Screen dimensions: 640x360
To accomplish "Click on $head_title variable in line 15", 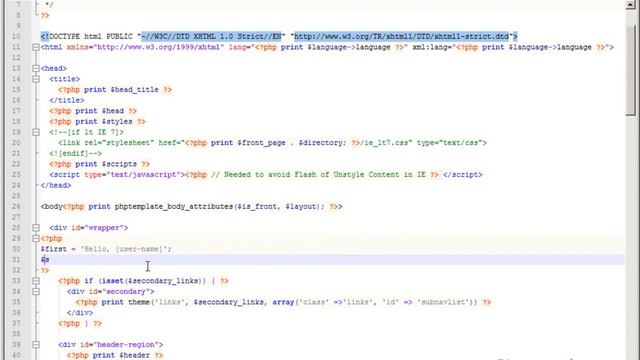I will point(134,90).
